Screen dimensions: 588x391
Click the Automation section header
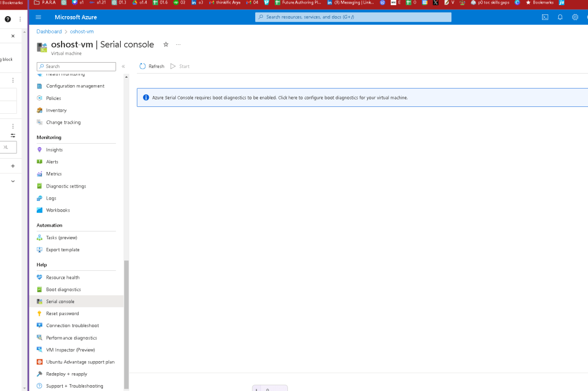(49, 225)
